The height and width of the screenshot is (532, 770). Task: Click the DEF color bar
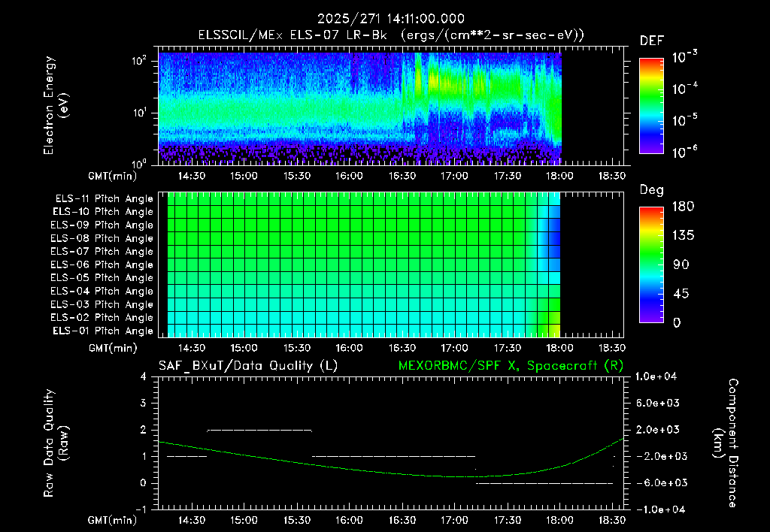651,106
